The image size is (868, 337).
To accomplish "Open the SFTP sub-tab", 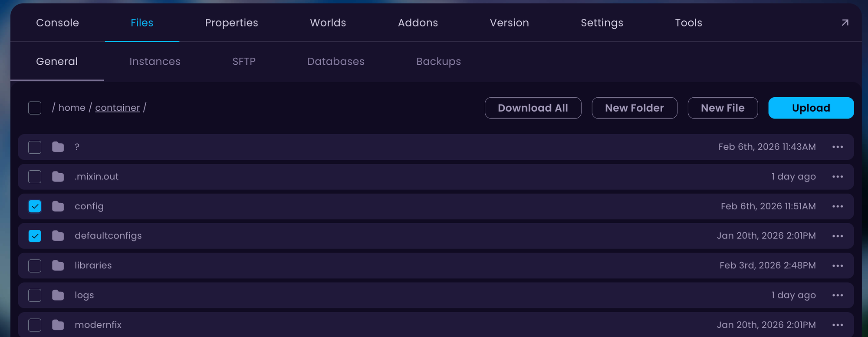I will [244, 62].
